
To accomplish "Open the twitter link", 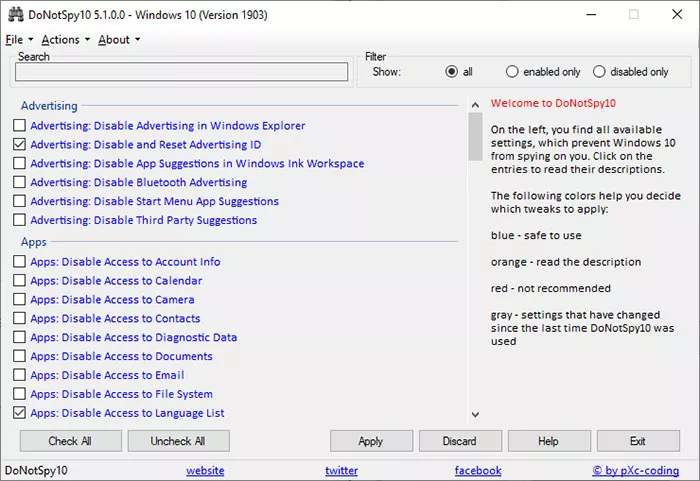I will tap(342, 470).
